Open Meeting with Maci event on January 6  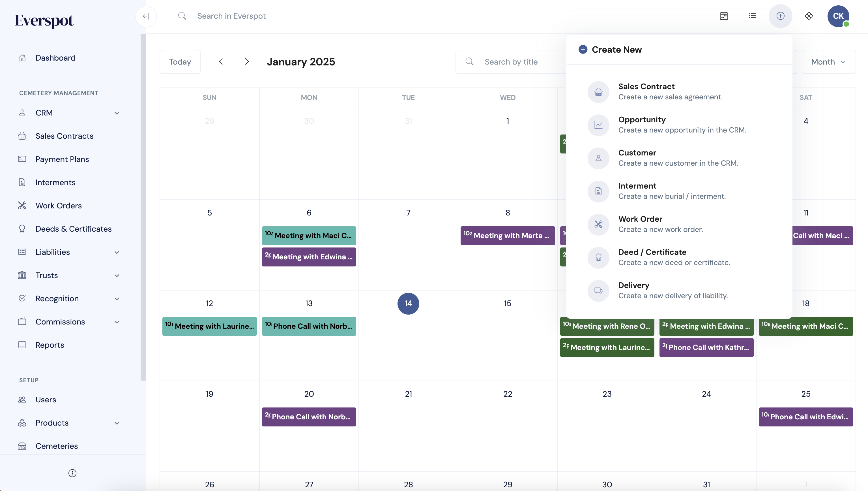[x=309, y=236]
